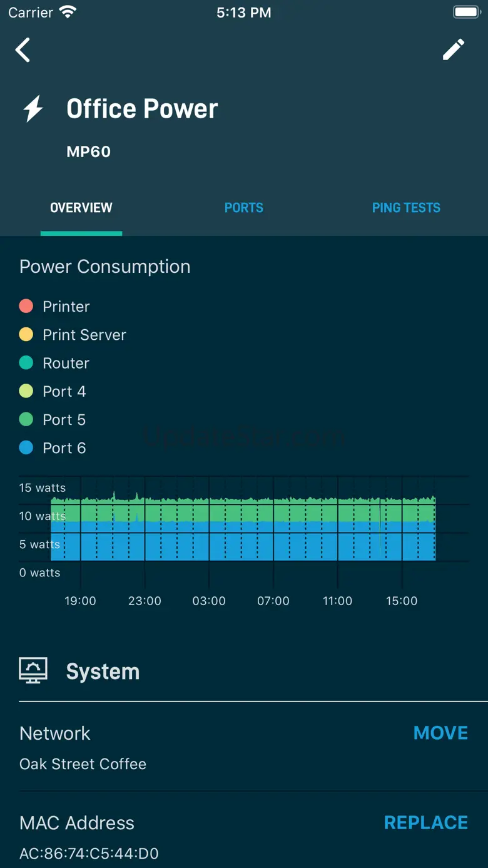
Task: Switch to the Ports tab
Action: [x=243, y=208]
